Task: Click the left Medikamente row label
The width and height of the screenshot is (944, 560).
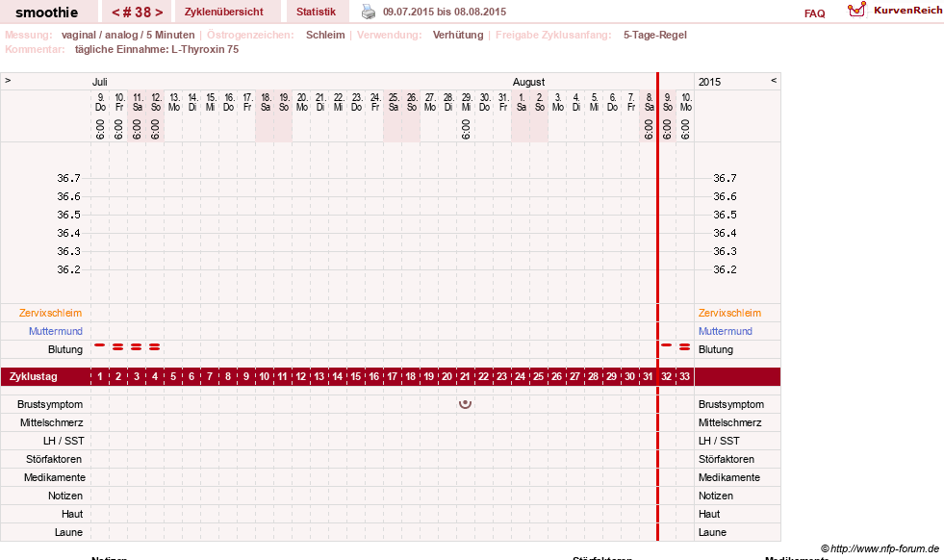Action: pyautogui.click(x=55, y=477)
